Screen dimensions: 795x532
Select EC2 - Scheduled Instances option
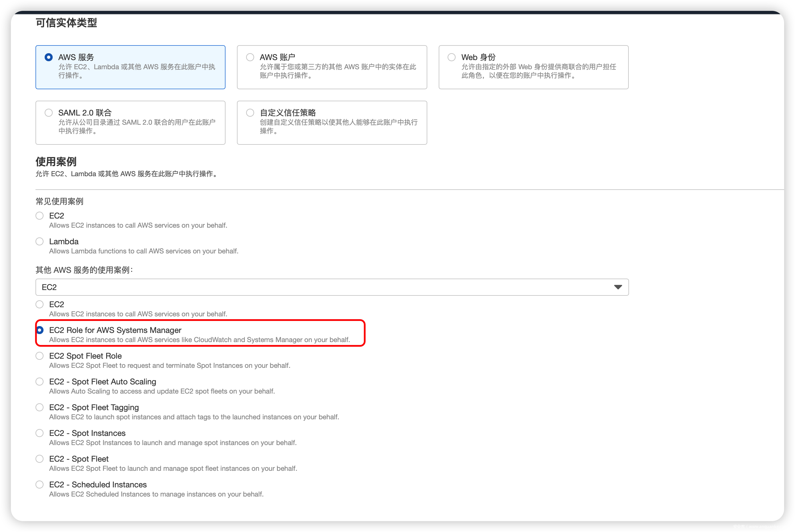[x=40, y=485]
